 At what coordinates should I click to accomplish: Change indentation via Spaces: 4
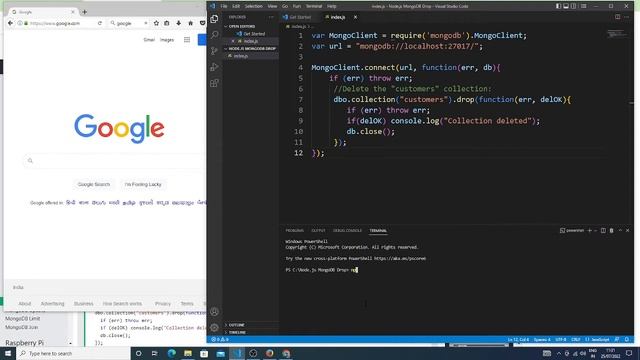[x=542, y=340]
